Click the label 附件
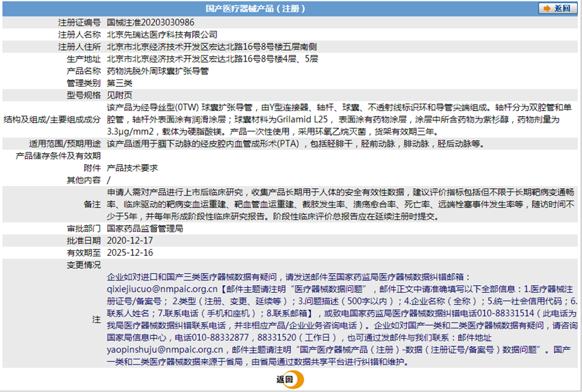The width and height of the screenshot is (582, 392). click(x=92, y=168)
